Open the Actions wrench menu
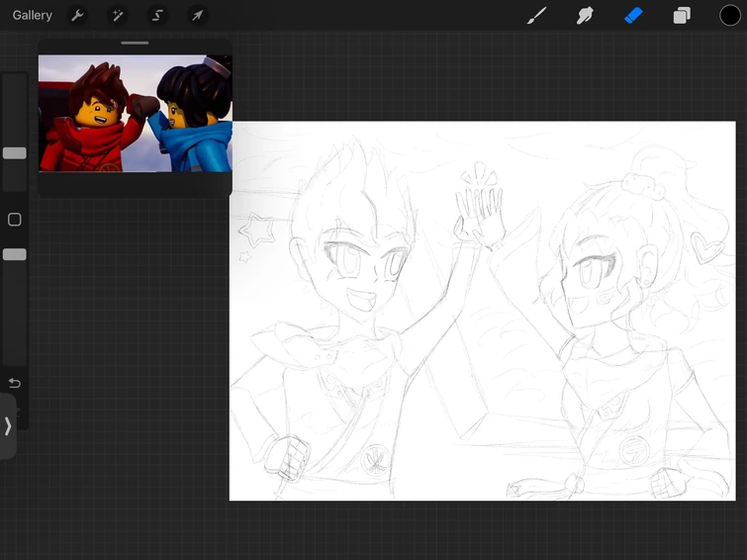The height and width of the screenshot is (560, 747). pyautogui.click(x=77, y=15)
